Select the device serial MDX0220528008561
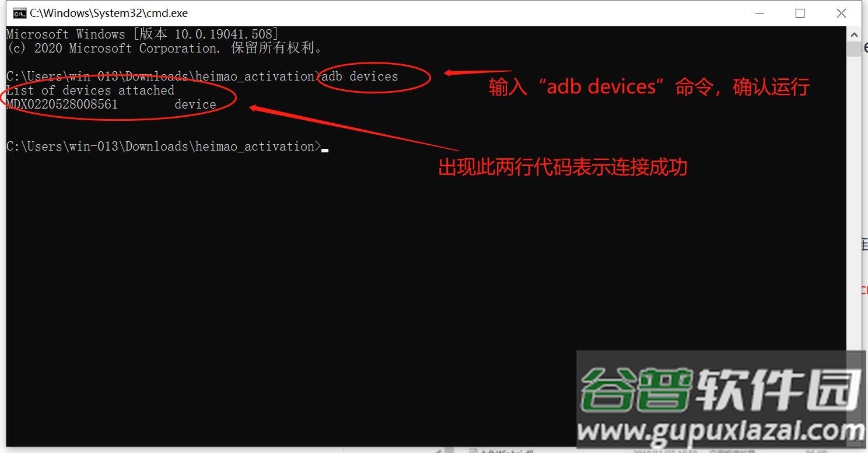868x453 pixels. (x=62, y=104)
